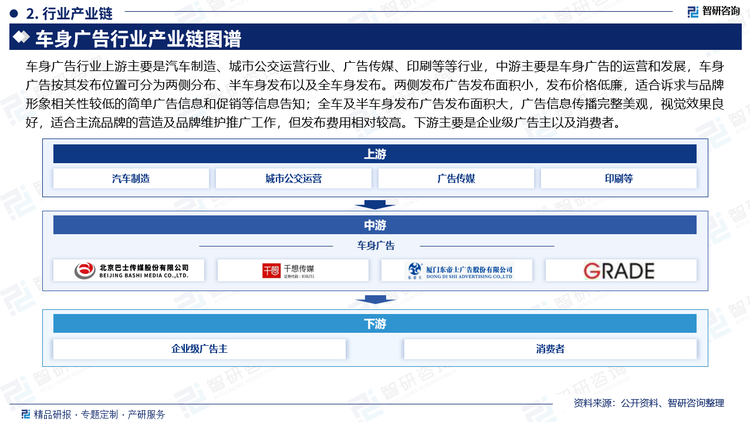Screen dimensions: 750x422
Task: Click the source note 资料来源：公开资料、智研咨询整理
Action: [x=649, y=403]
